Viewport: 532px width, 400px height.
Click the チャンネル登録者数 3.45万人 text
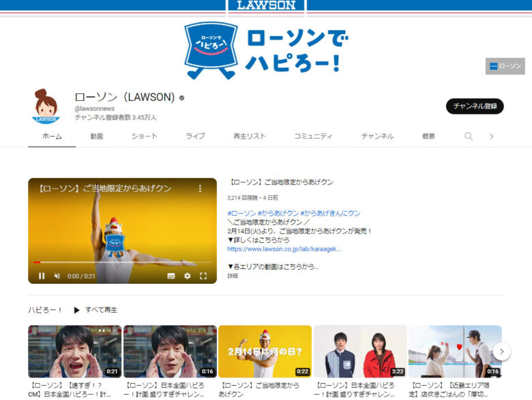click(116, 117)
